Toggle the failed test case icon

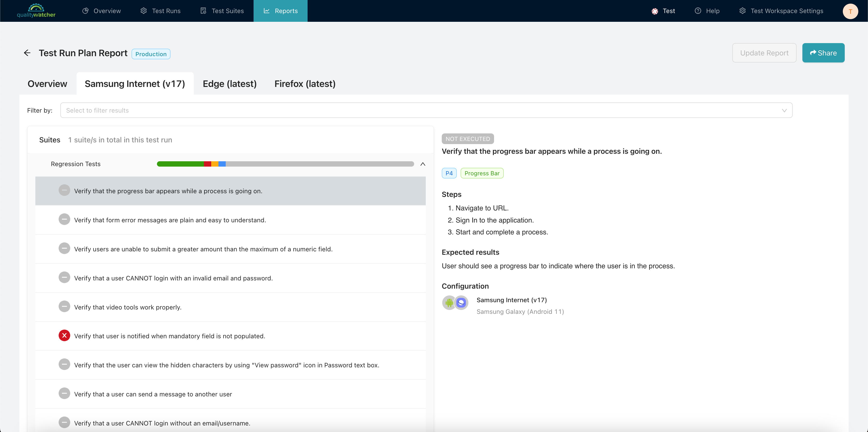[64, 336]
